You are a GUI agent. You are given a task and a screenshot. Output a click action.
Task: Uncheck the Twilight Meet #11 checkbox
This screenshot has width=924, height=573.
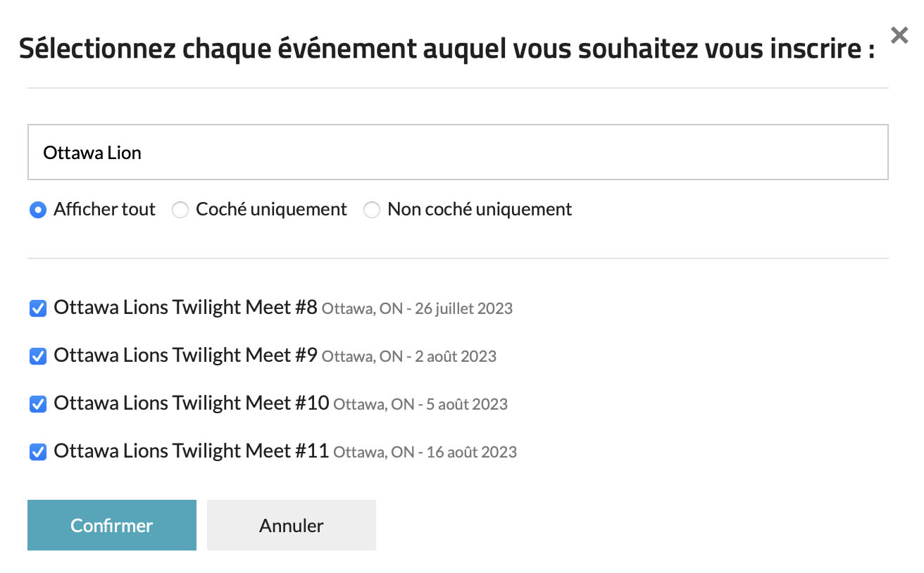tap(38, 452)
